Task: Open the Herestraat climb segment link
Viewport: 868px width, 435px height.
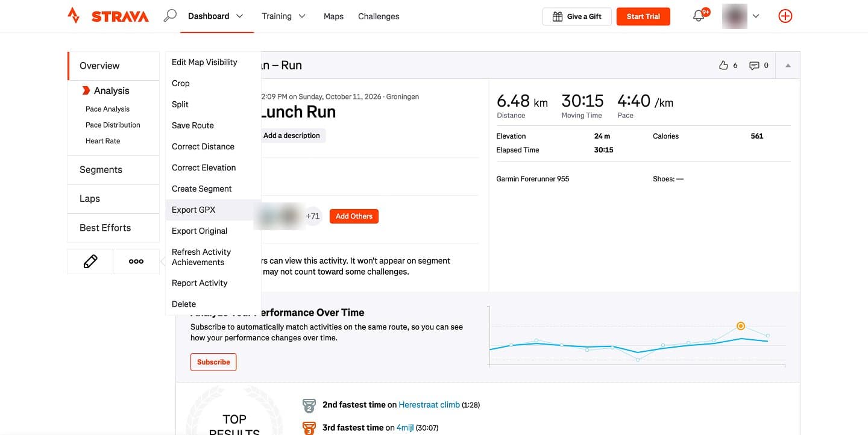Action: point(429,405)
